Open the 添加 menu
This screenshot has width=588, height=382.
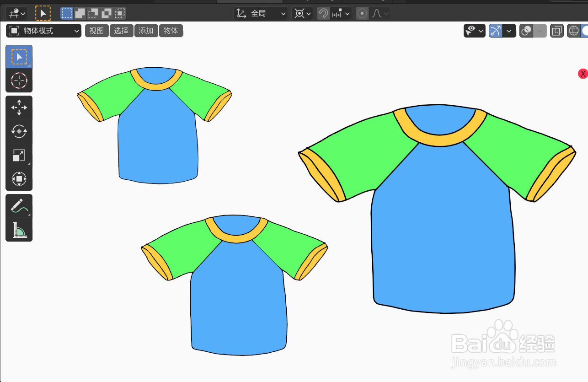click(x=146, y=31)
